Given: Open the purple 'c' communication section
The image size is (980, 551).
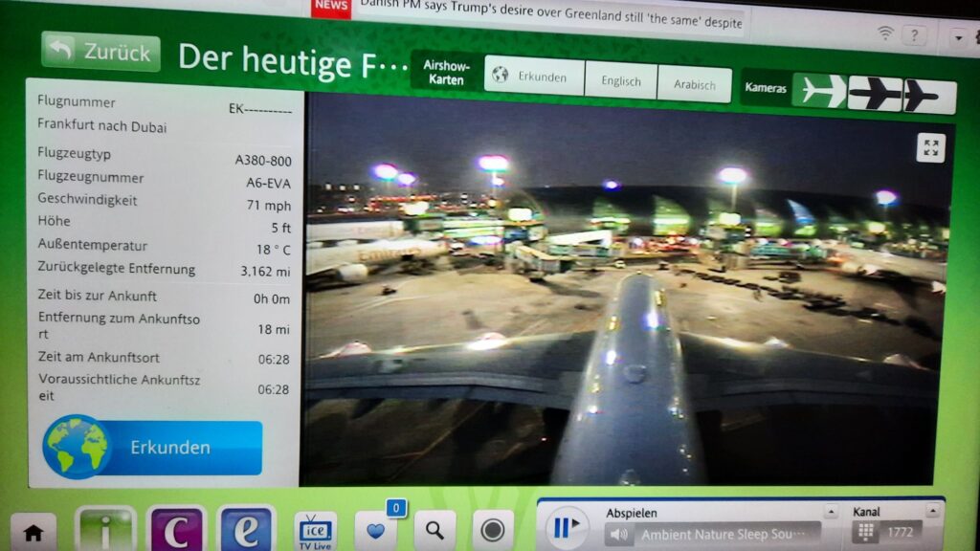Looking at the screenshot, I should coord(176,529).
